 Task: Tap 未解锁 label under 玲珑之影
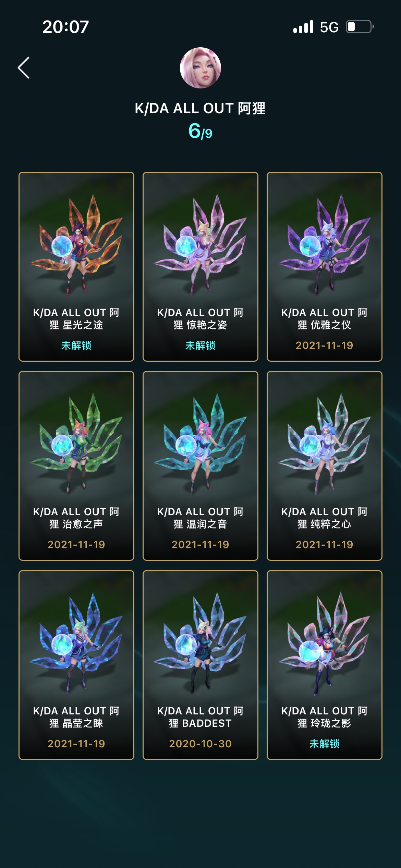(325, 744)
